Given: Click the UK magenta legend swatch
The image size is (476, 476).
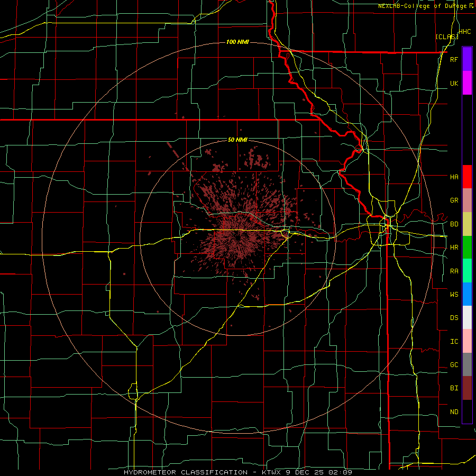Looking at the screenshot, I should pyautogui.click(x=467, y=83).
